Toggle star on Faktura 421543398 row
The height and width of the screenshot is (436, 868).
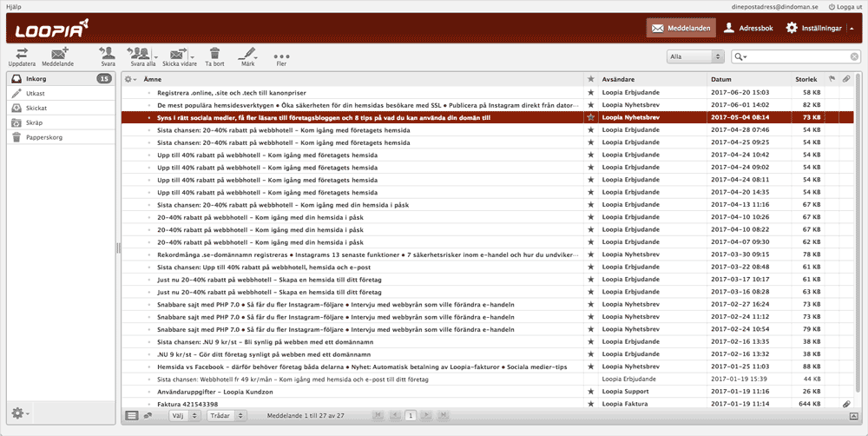[590, 404]
